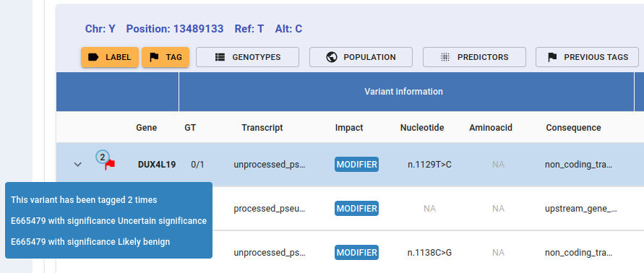
Task: Select the processed_pseu... transcript cell
Action: tap(270, 209)
